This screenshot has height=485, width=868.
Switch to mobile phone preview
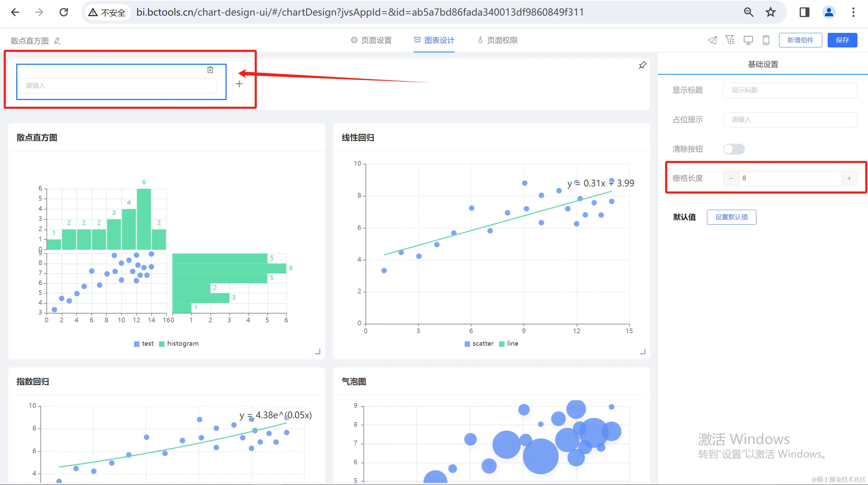[x=766, y=40]
